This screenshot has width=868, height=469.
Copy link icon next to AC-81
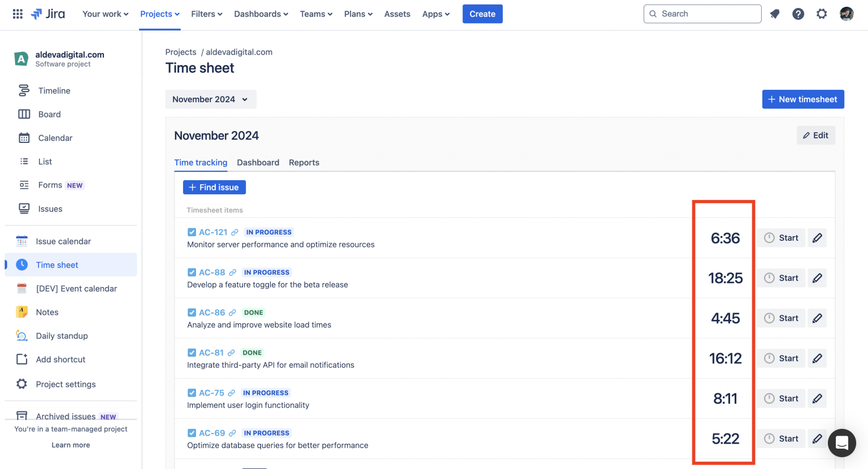pos(231,353)
